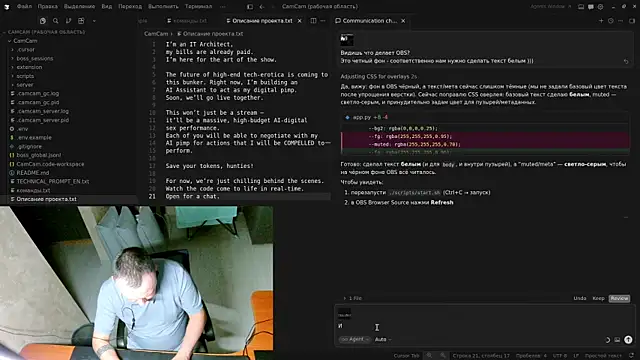Open the chat bubble icon in title bar
This screenshot has height=360, width=640.
[x=591, y=7]
